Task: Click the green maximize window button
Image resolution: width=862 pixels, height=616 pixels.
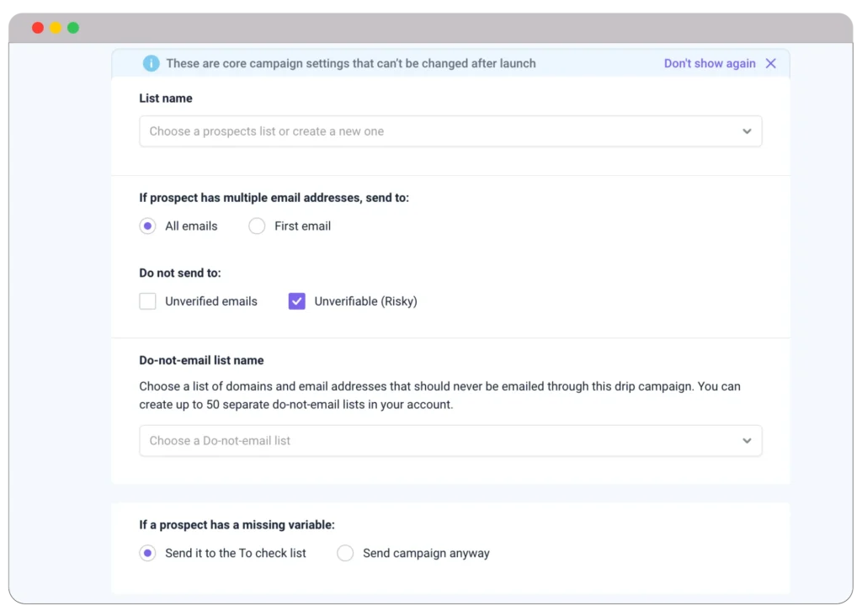Action: [73, 28]
